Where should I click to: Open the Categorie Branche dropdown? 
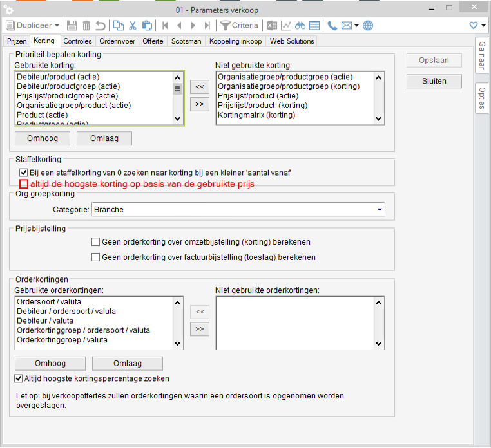pyautogui.click(x=380, y=210)
